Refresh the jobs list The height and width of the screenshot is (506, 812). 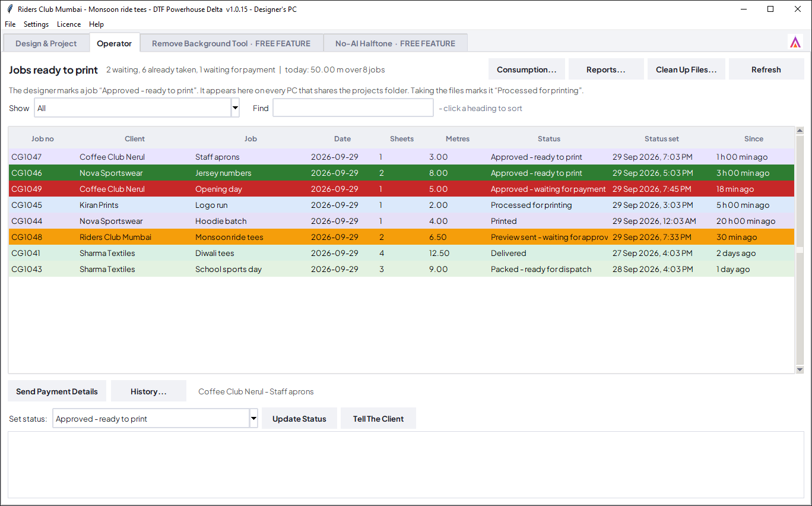[x=766, y=69]
